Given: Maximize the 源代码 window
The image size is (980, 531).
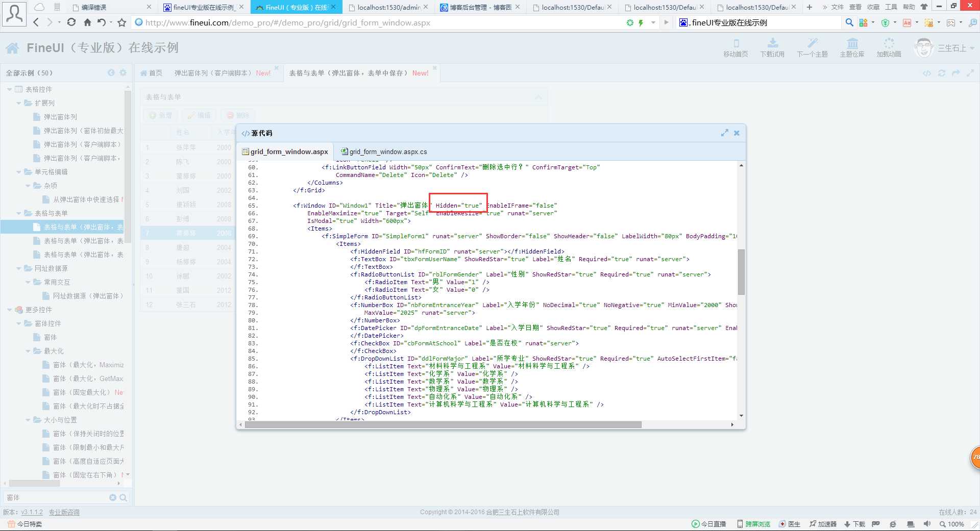Looking at the screenshot, I should coord(724,133).
